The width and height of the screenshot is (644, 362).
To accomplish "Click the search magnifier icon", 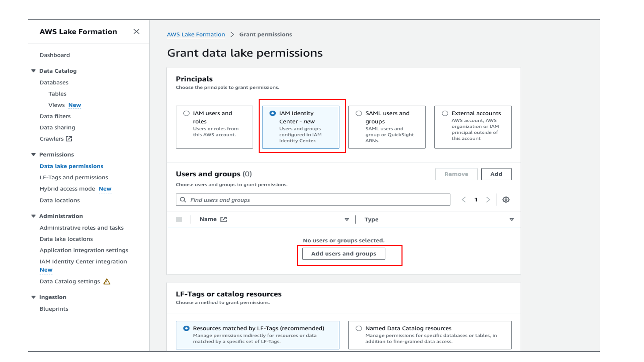I will pos(183,200).
